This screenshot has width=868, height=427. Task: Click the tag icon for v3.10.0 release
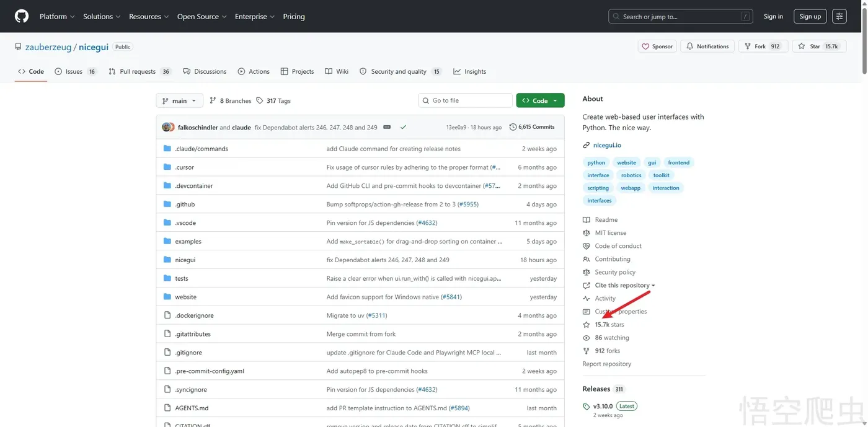point(587,407)
